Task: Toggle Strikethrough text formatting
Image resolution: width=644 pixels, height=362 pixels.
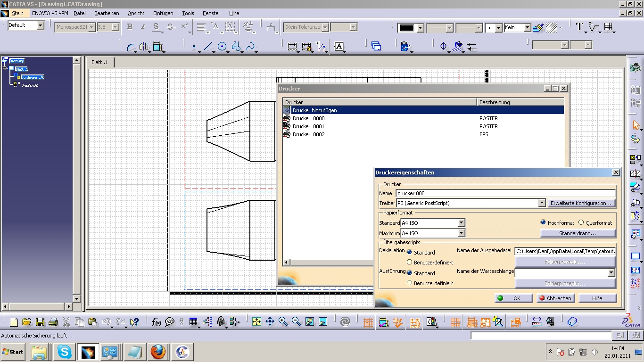Action: tap(170, 27)
